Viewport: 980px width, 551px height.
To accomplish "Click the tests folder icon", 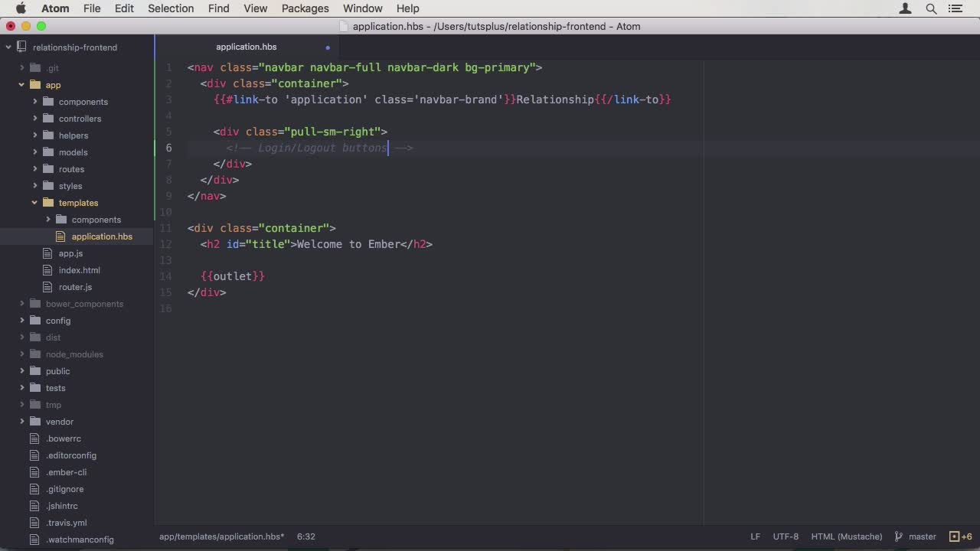I will pyautogui.click(x=34, y=388).
